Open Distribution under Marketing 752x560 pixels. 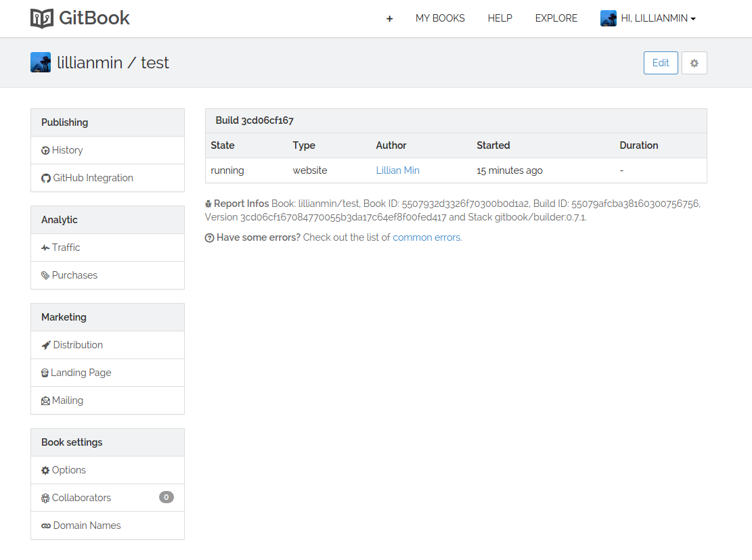108,345
